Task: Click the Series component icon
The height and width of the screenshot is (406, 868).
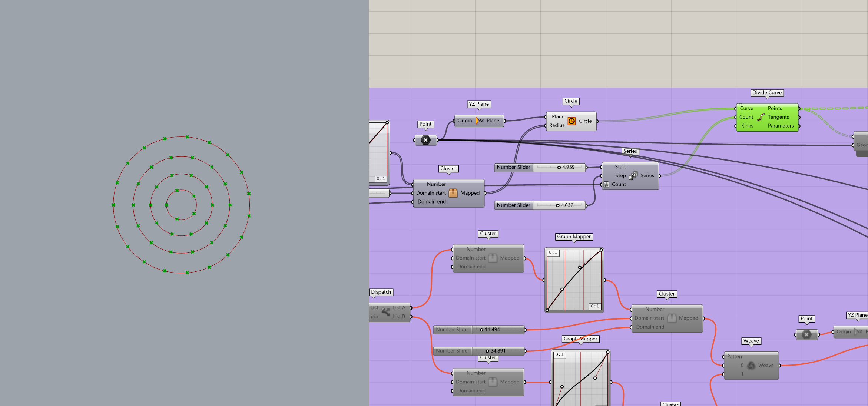Action: 633,175
